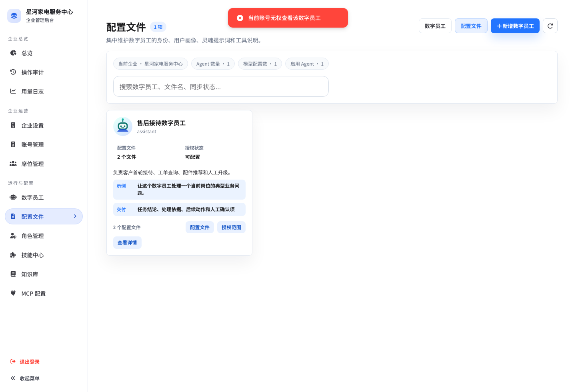576x392 pixels.
Task: Click the refresh icon button
Action: point(550,26)
